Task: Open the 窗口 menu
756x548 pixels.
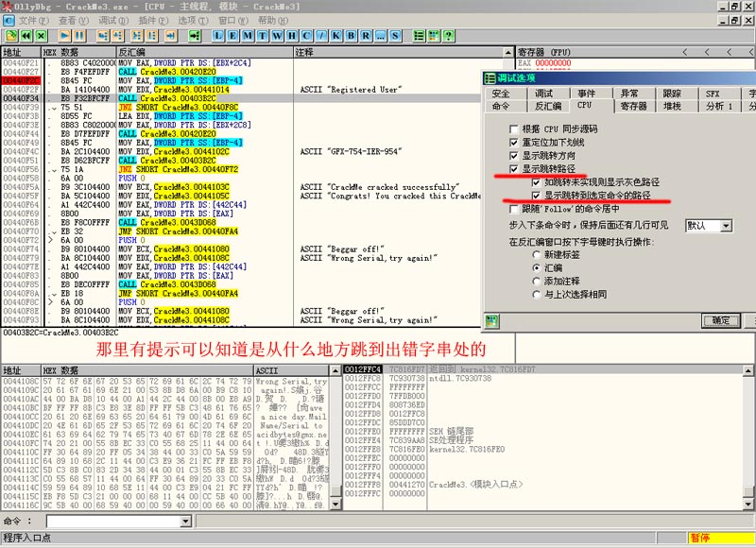Action: tap(233, 20)
